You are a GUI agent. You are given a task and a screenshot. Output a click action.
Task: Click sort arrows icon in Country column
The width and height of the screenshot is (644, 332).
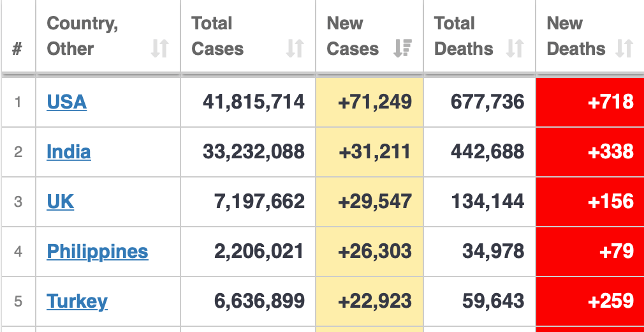coord(159,49)
